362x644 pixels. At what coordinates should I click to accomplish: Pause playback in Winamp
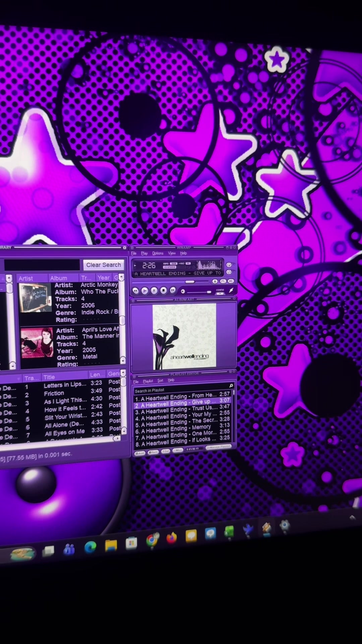pos(154,290)
